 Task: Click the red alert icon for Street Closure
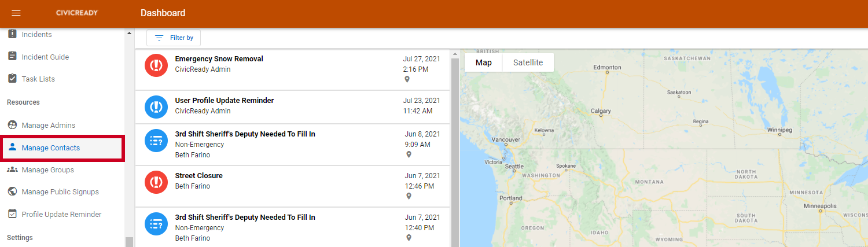[x=156, y=182]
